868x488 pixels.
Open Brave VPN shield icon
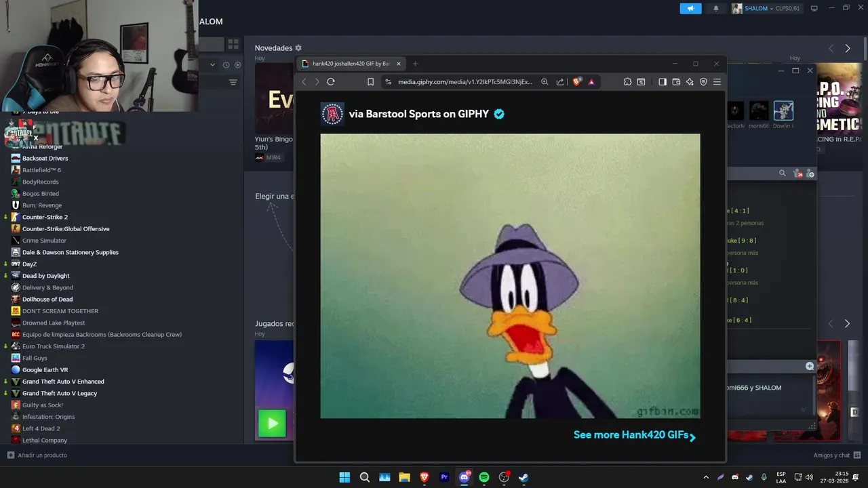point(703,82)
